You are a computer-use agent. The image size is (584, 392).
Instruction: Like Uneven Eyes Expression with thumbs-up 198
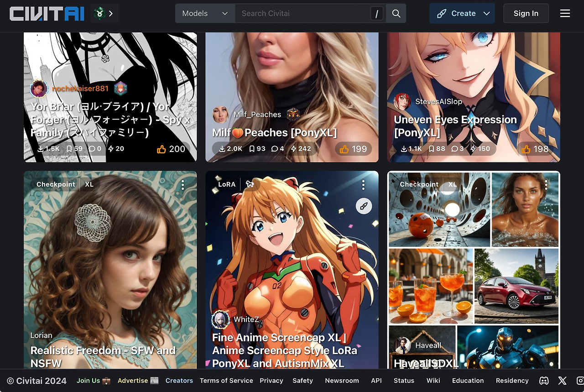point(535,149)
